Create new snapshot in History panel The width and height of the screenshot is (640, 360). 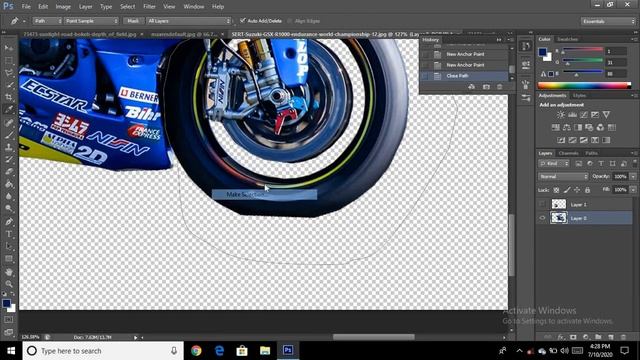[x=486, y=87]
